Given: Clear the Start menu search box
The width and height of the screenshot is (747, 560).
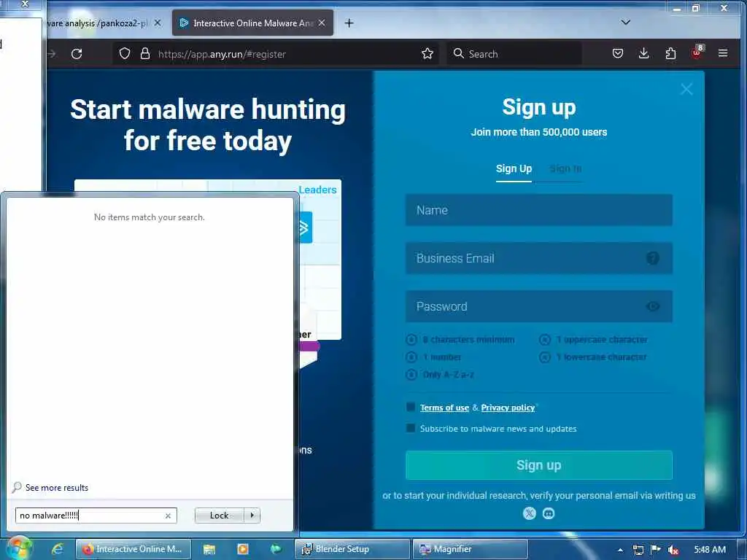Looking at the screenshot, I should [x=168, y=516].
